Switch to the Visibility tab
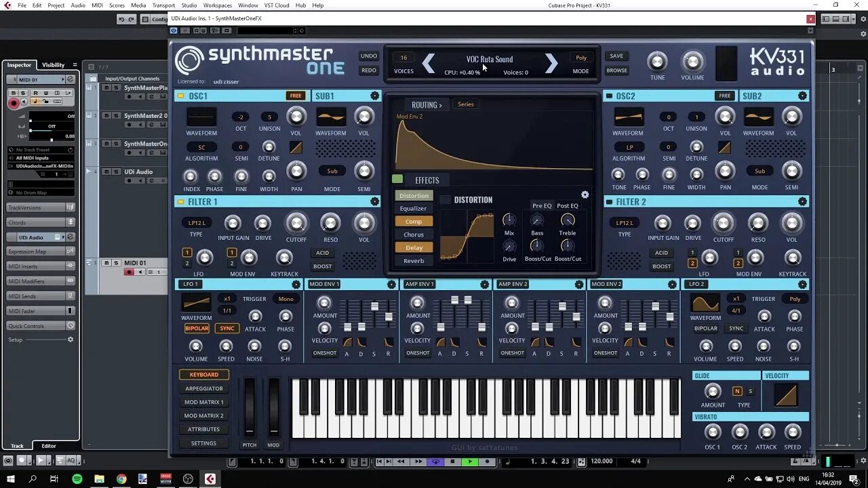868x488 pixels. pyautogui.click(x=54, y=65)
